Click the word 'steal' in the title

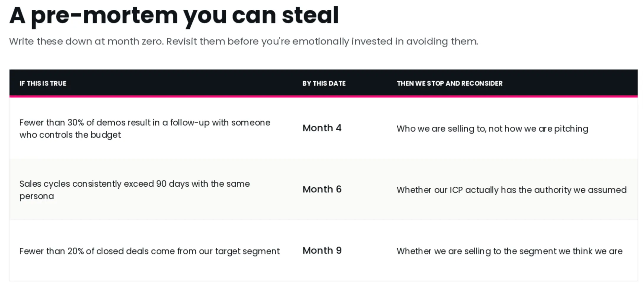point(310,15)
